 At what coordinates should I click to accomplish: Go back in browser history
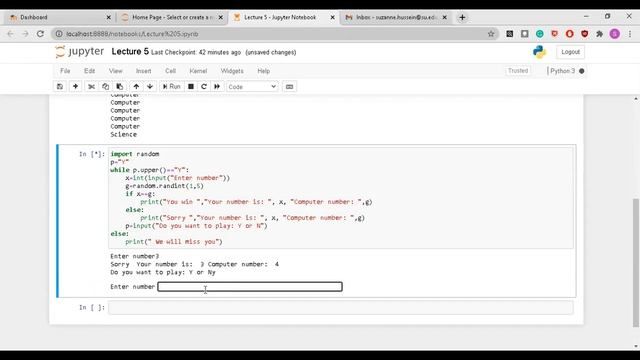pyautogui.click(x=10, y=34)
